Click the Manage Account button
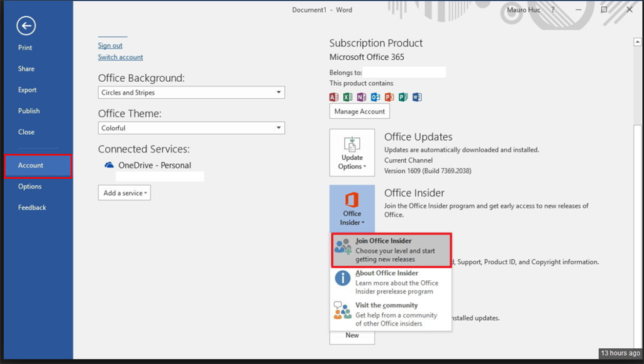 tap(359, 111)
